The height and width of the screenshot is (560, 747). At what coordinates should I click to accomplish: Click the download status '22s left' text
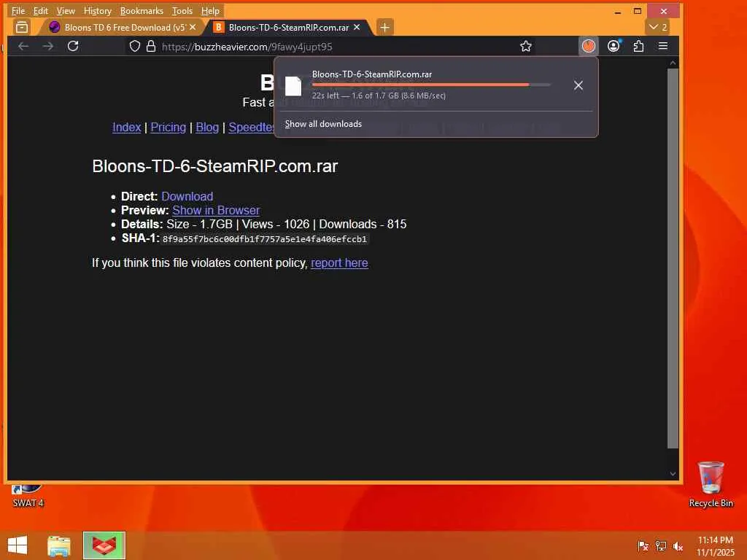tap(379, 96)
